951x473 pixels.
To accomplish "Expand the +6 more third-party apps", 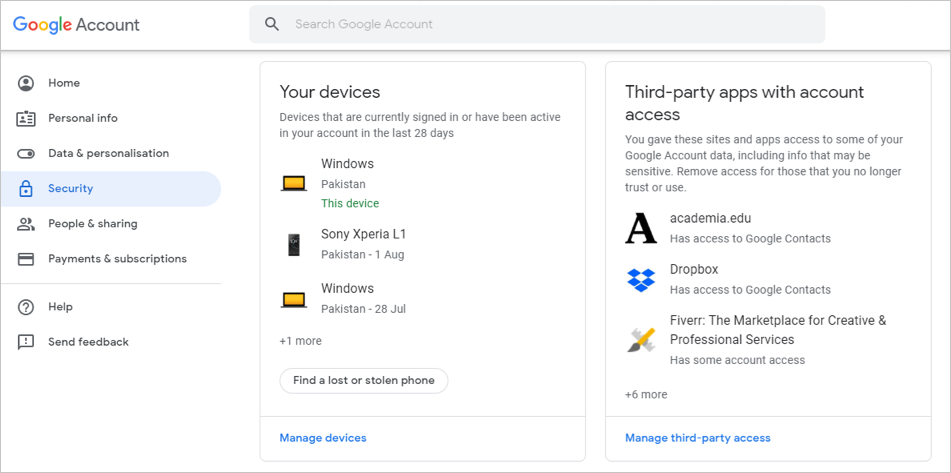I will [646, 394].
